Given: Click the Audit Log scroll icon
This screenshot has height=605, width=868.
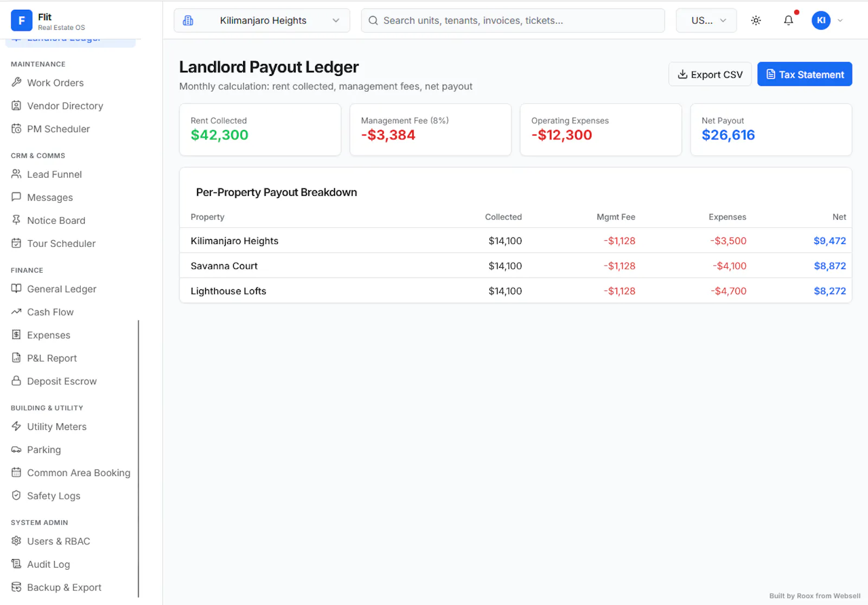Looking at the screenshot, I should point(16,564).
